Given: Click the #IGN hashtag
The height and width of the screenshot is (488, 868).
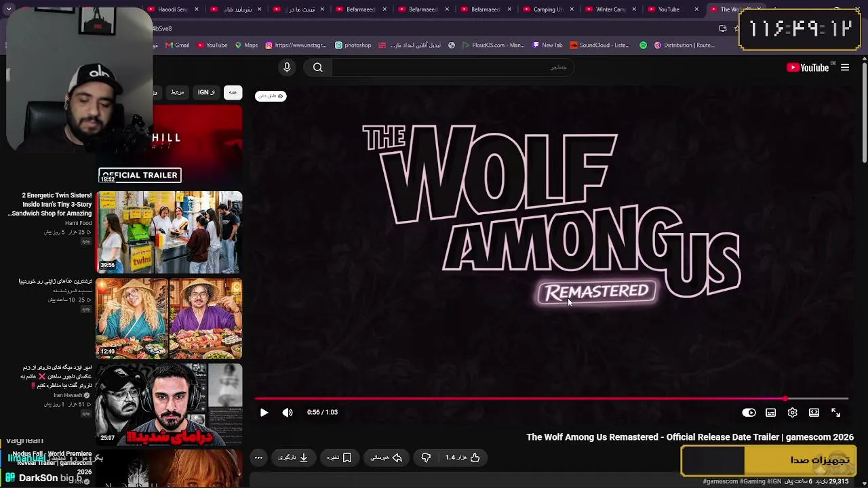Looking at the screenshot, I should coord(774,482).
